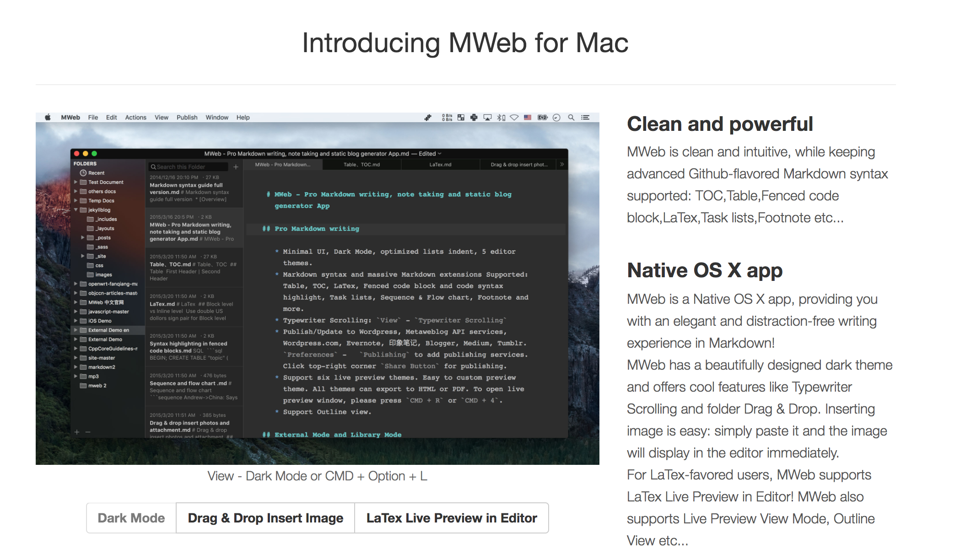This screenshot has height=560, width=971.
Task: Show more tabs with the double-chevron icon
Action: tap(562, 164)
